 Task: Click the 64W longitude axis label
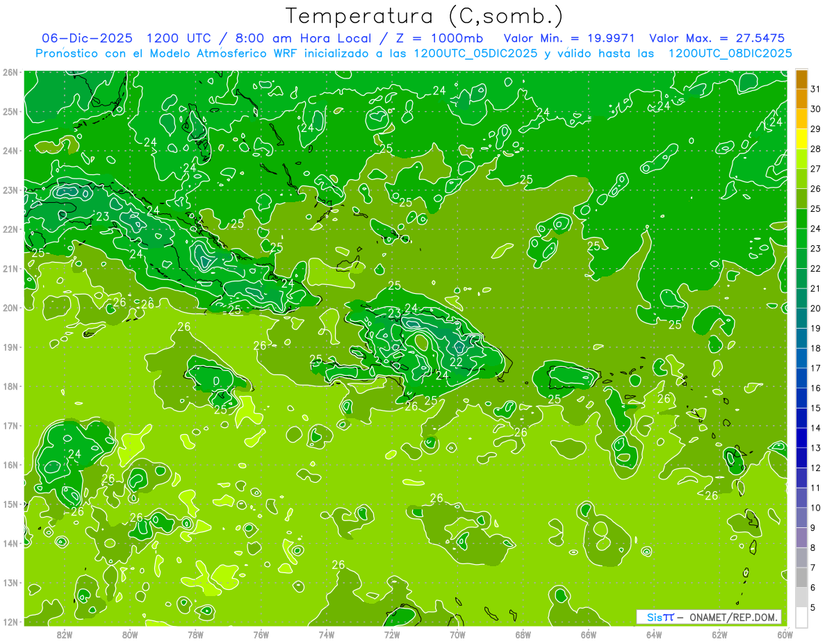coord(654,635)
